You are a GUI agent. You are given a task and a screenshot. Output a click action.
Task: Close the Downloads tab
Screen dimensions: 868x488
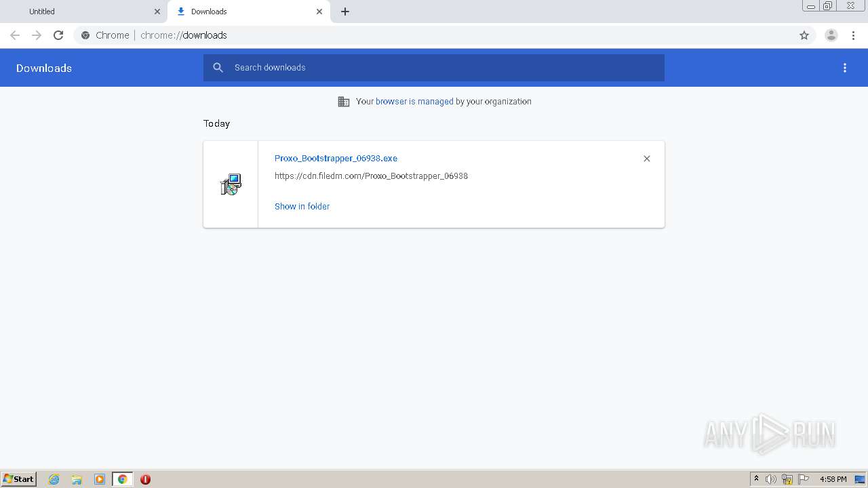(x=319, y=12)
